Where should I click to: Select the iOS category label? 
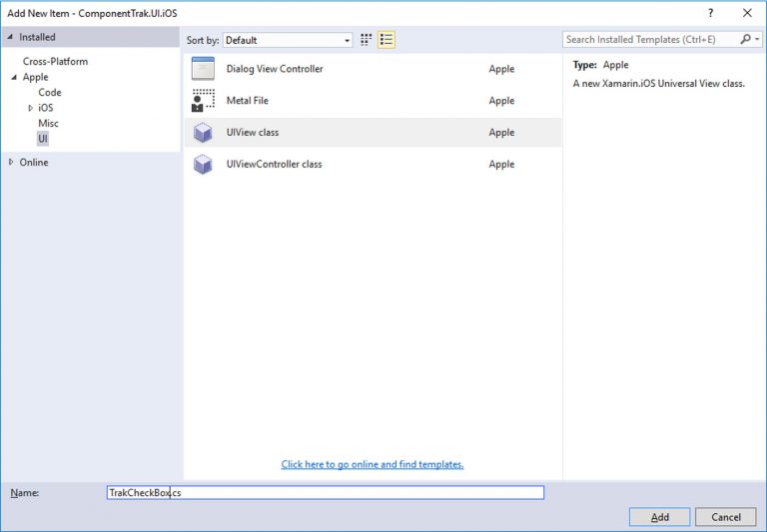[x=46, y=108]
